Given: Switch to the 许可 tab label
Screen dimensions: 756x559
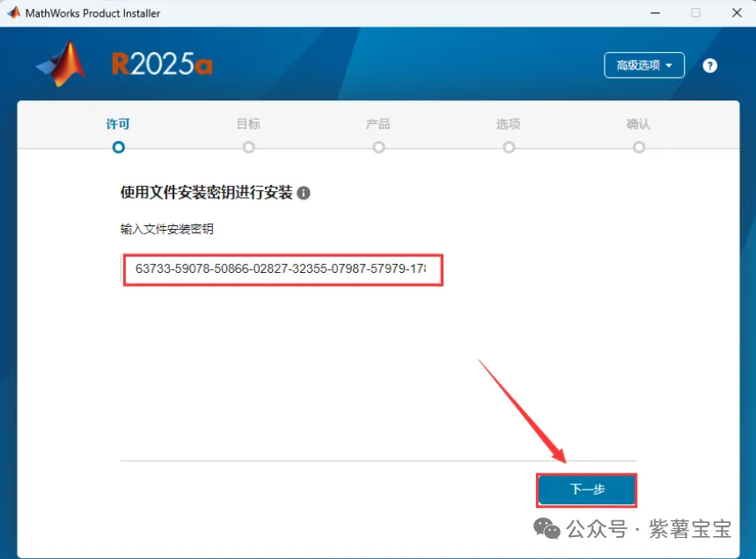Looking at the screenshot, I should 119,124.
